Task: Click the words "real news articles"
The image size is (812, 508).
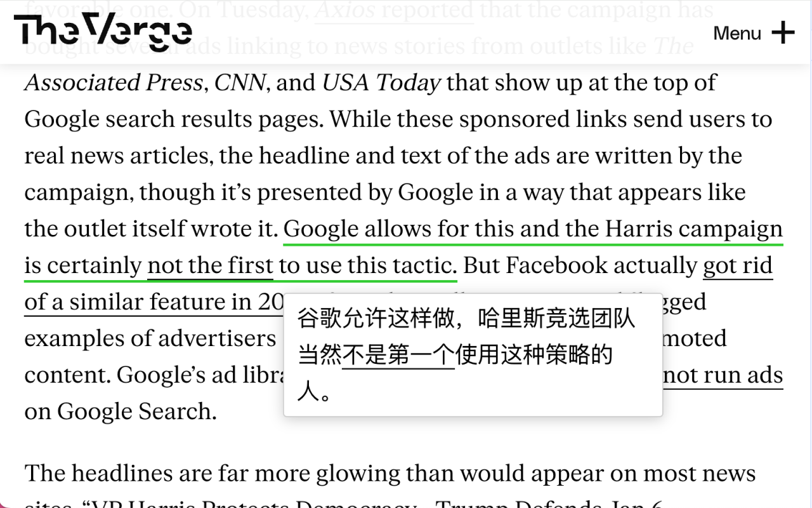Action: click(118, 156)
